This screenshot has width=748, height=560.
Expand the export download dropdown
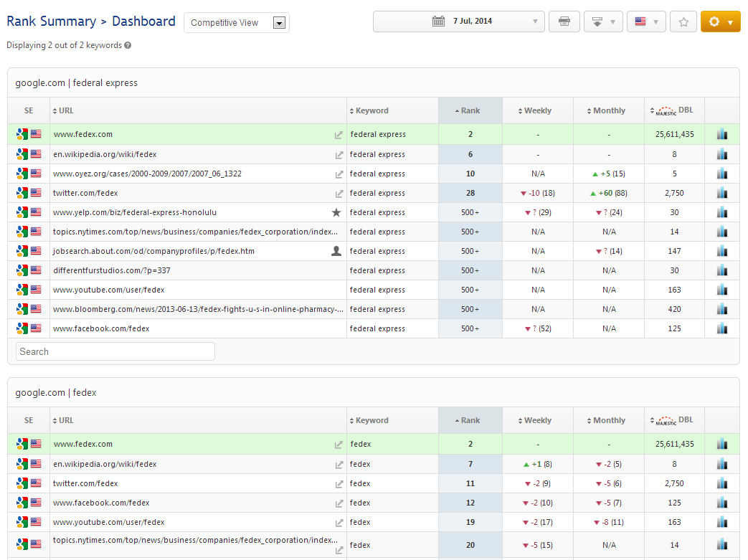tap(603, 22)
